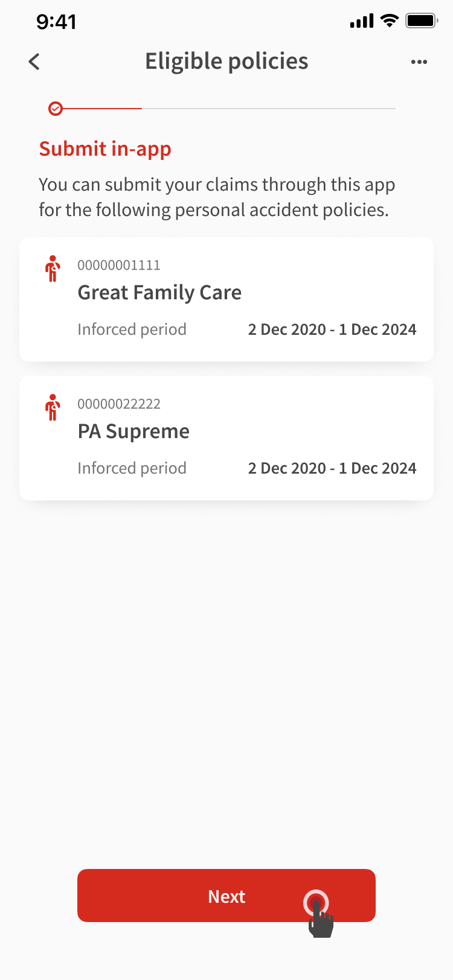Tap the back chevron arrow
The image size is (453, 980).
pyautogui.click(x=34, y=62)
